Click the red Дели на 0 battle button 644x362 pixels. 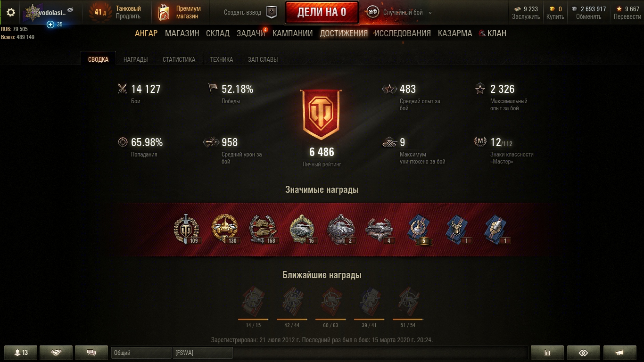[322, 12]
